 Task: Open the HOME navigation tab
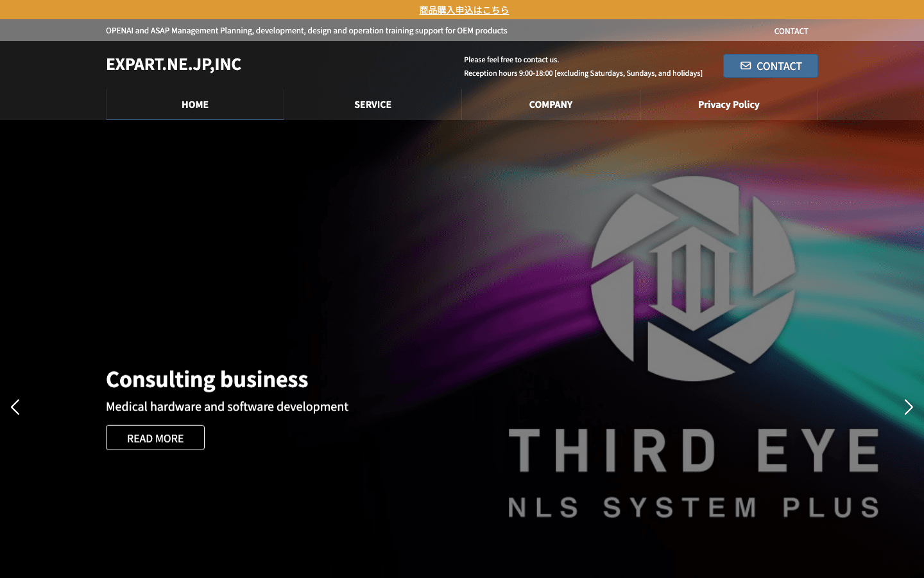[x=195, y=104]
